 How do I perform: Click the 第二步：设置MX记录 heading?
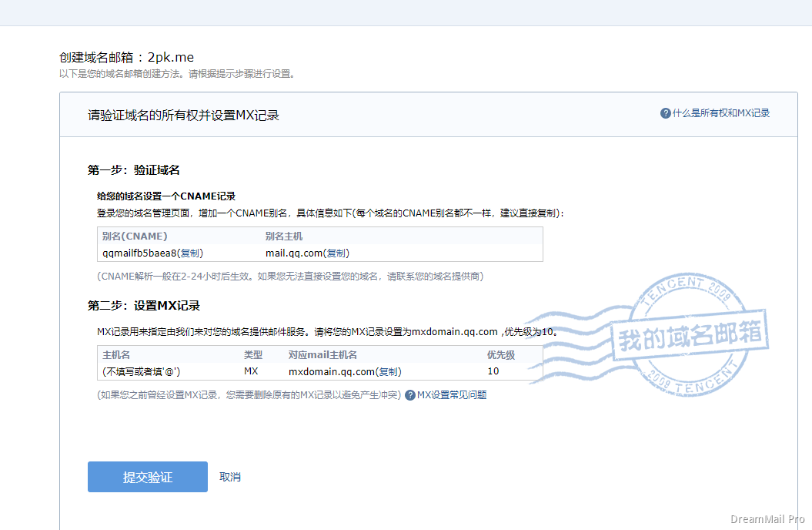pos(143,306)
